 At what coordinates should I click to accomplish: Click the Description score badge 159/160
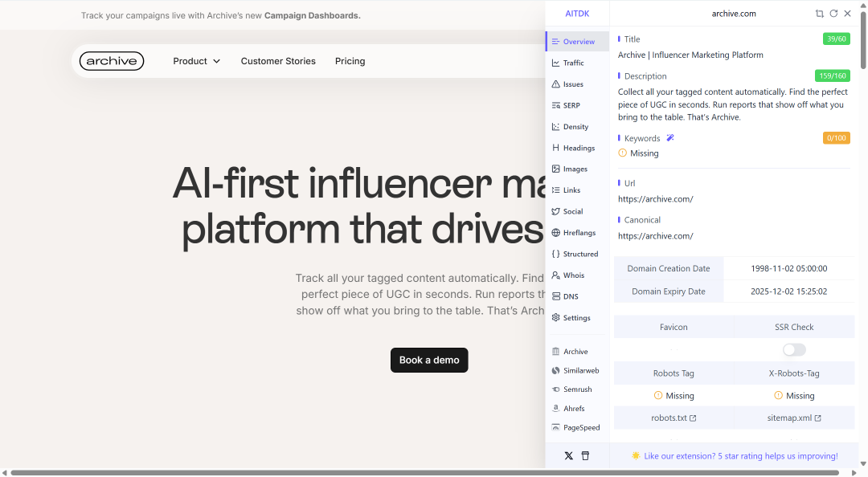(832, 75)
